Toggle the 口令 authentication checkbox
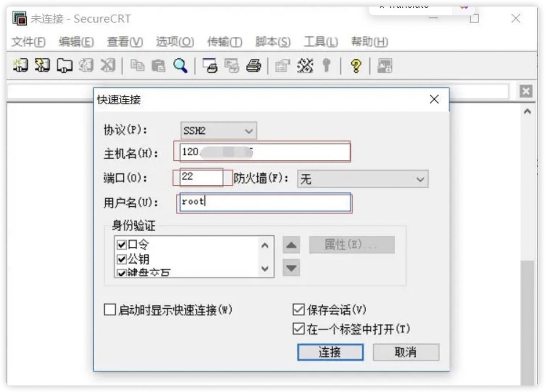 tap(122, 244)
